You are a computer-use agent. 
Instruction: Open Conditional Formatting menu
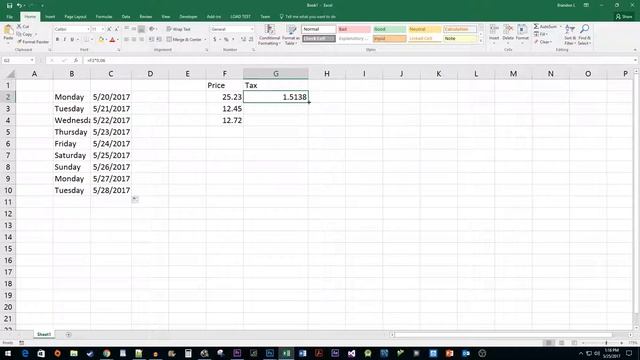click(x=269, y=35)
